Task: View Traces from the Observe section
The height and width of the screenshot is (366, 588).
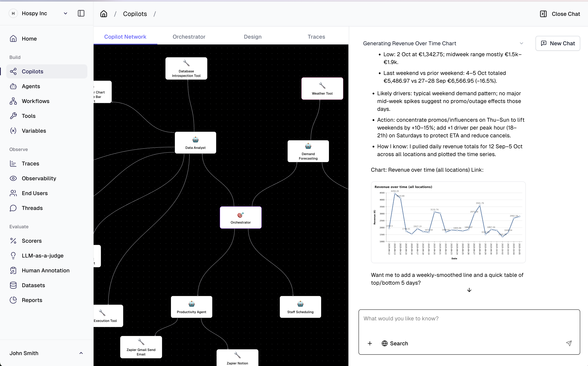Action: (x=30, y=163)
